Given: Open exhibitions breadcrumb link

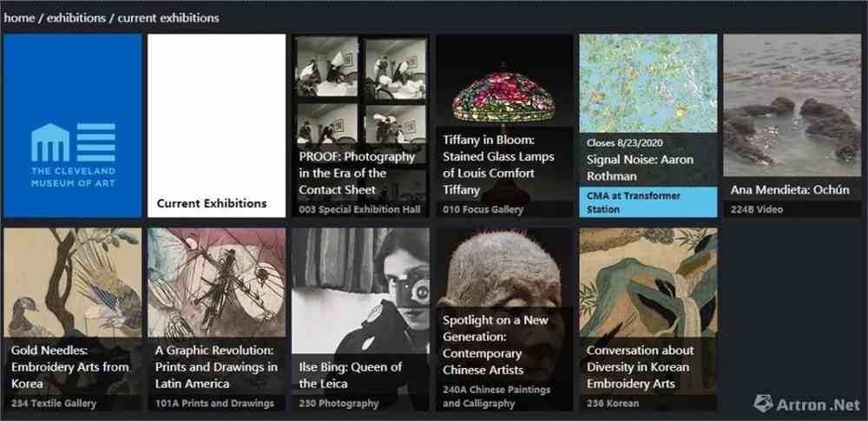Looking at the screenshot, I should point(76,17).
